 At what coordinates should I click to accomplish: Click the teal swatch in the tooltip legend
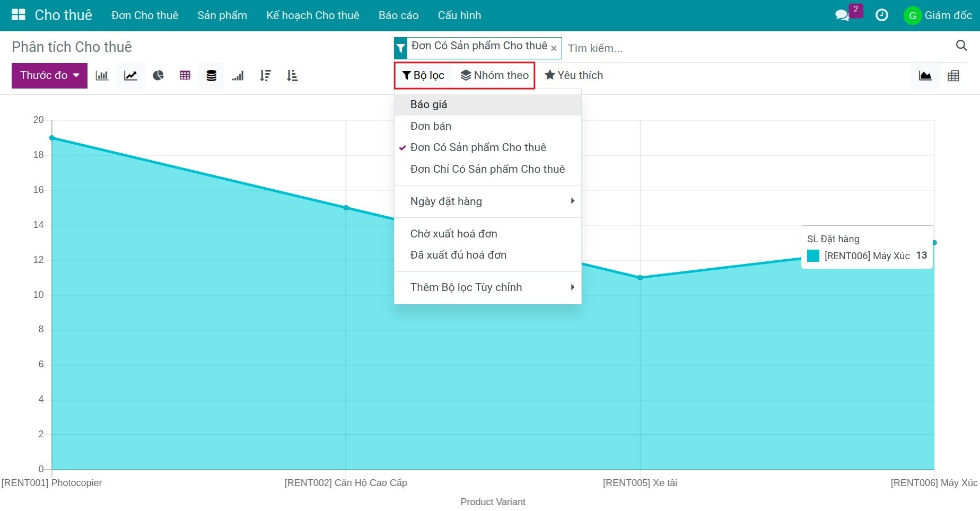point(813,256)
